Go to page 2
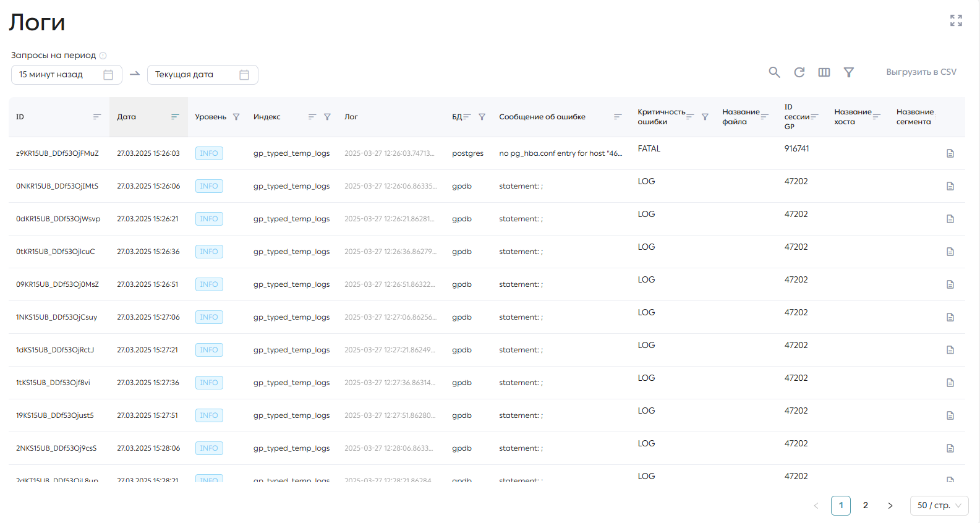 (x=866, y=506)
